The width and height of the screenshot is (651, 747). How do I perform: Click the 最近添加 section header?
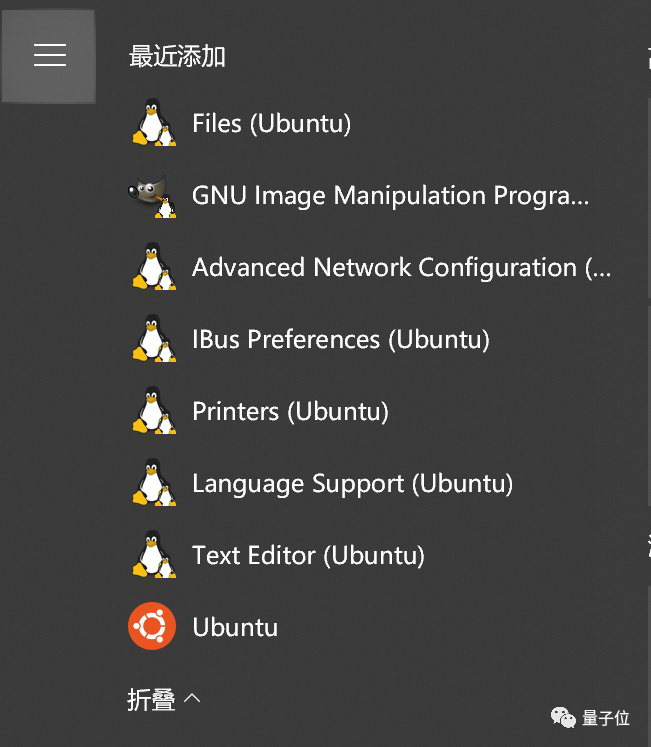point(177,56)
